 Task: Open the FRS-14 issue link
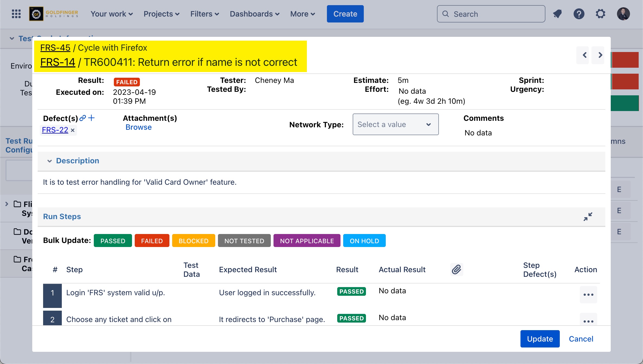click(57, 62)
